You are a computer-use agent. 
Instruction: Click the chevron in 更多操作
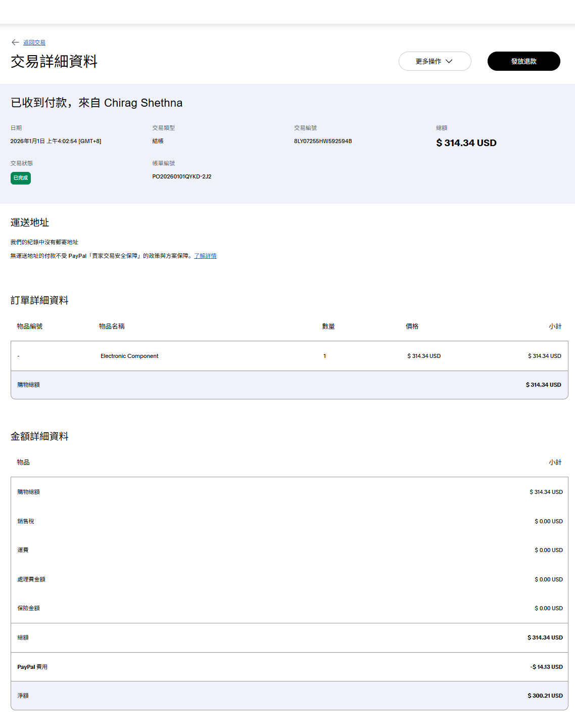pos(449,61)
